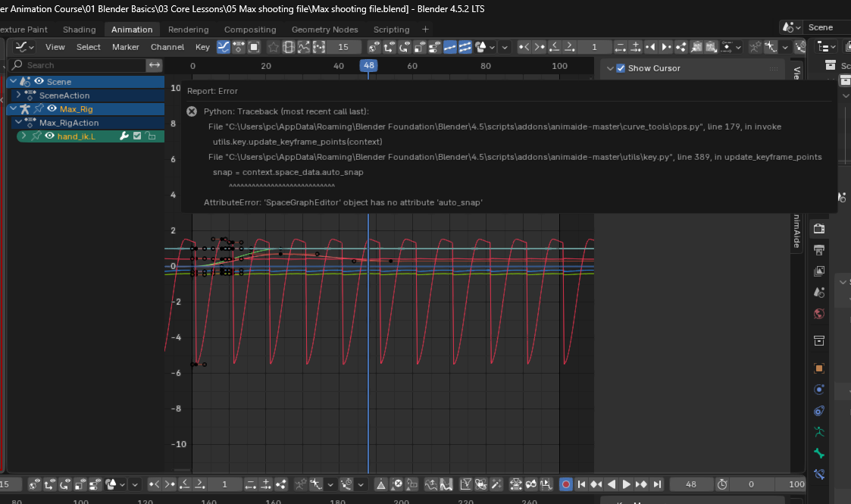Collapse the Max_RigAction row
851x504 pixels.
18,122
